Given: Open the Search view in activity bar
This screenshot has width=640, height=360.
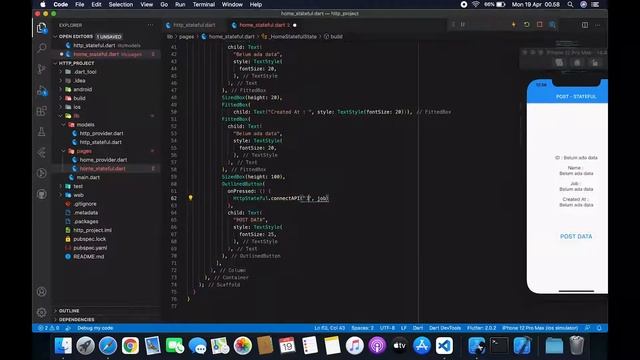Looking at the screenshot, I should 42,48.
